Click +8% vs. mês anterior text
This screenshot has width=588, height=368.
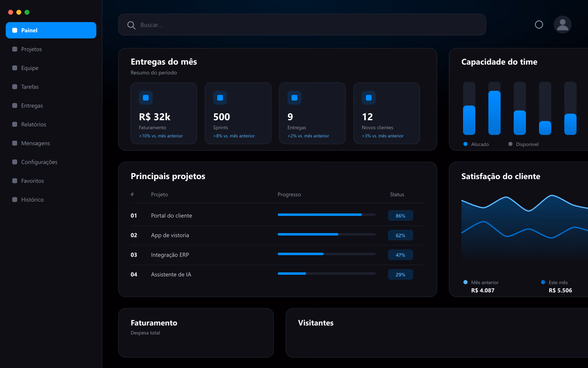[x=234, y=136]
